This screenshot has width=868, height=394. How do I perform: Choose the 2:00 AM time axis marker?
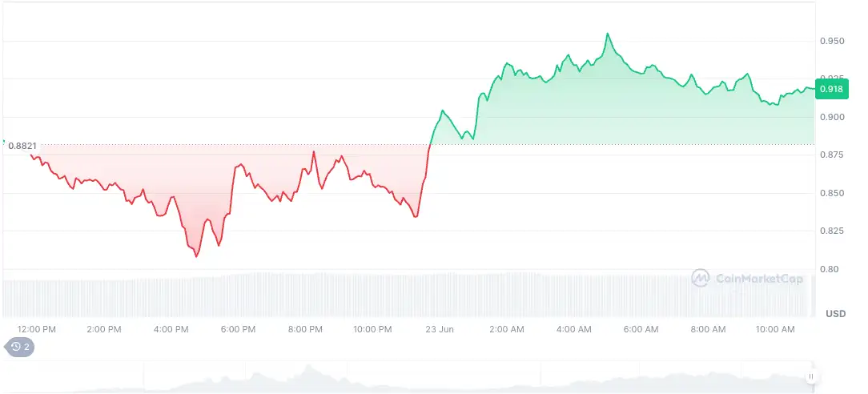point(507,329)
